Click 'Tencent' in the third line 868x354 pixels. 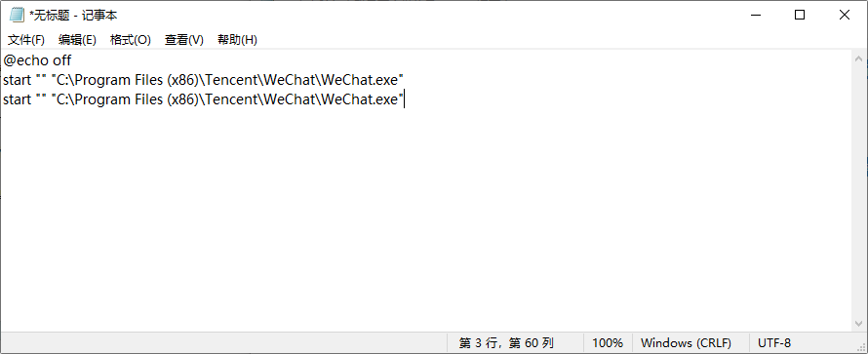click(233, 100)
